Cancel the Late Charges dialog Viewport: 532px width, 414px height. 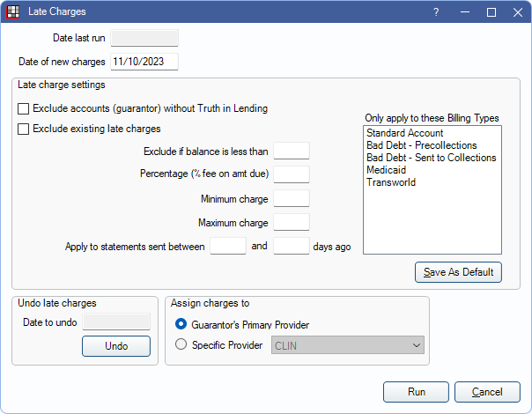click(487, 393)
